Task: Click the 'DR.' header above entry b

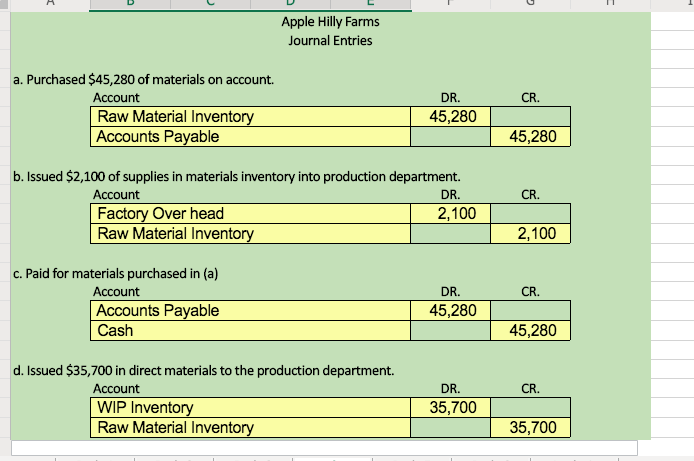Action: (x=451, y=194)
